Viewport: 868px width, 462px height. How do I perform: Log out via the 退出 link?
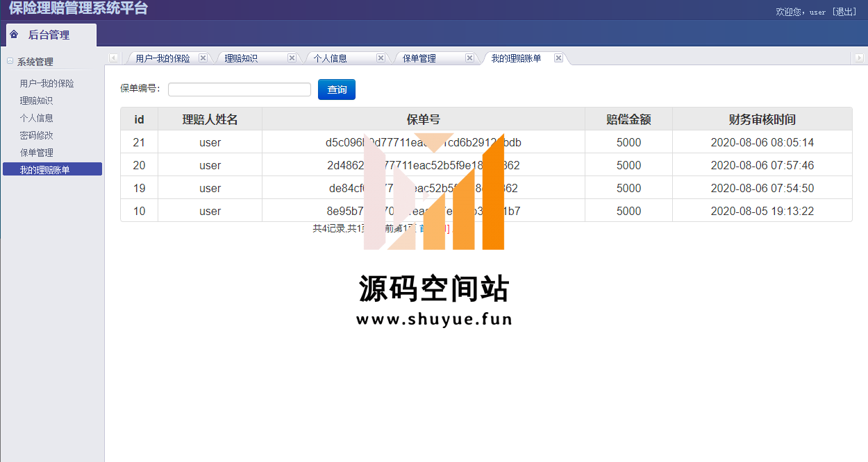coord(844,12)
